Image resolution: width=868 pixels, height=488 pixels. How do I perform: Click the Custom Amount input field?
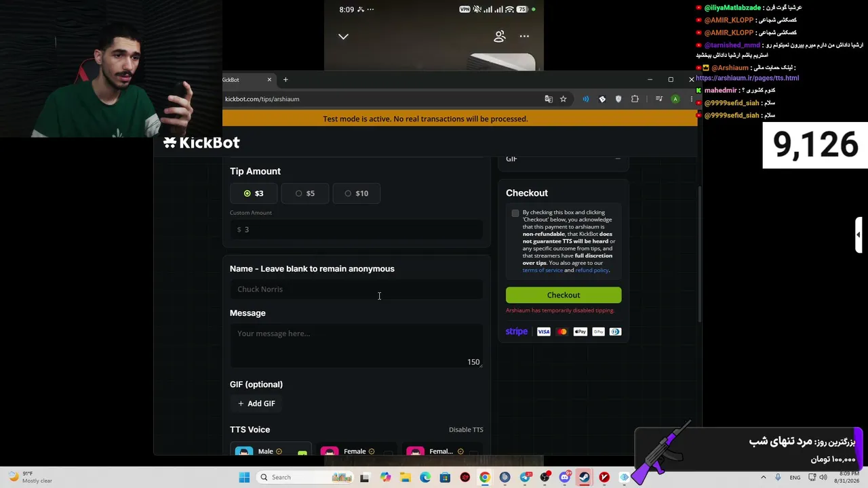pos(356,230)
